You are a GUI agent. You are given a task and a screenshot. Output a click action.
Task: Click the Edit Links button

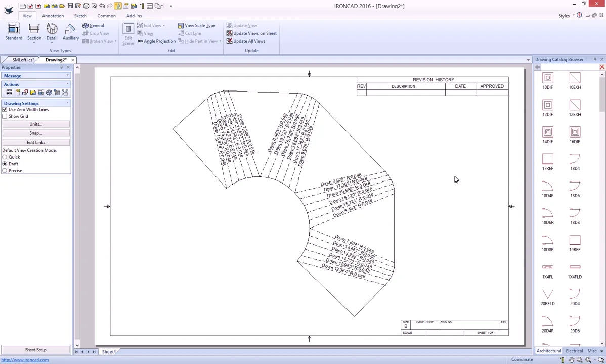tap(36, 142)
